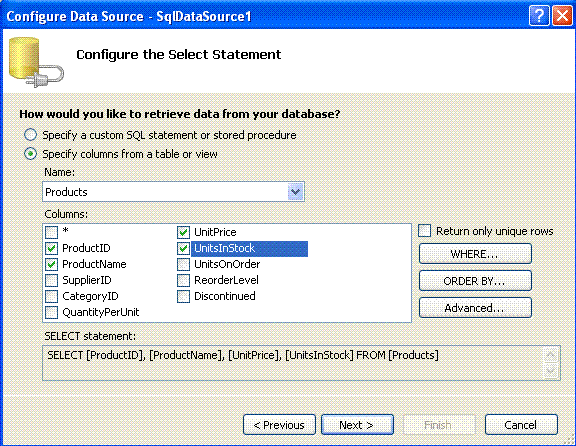
Task: Check the Discontinued column
Action: [x=183, y=296]
